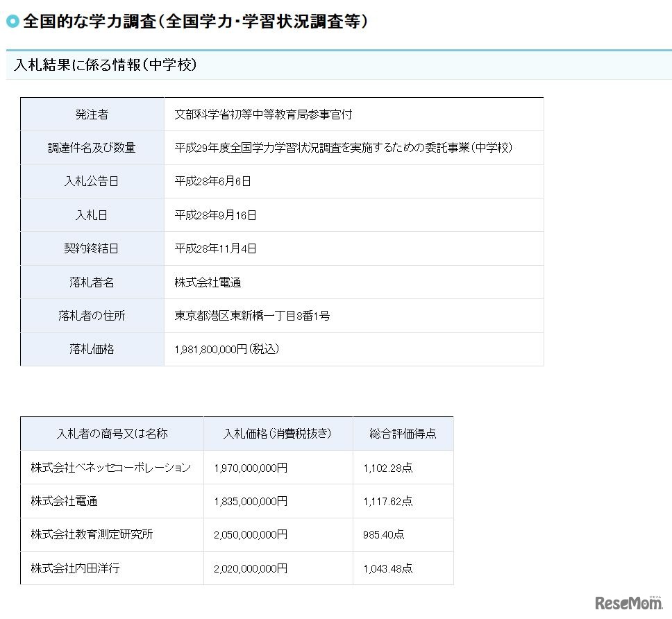Select the 入札公告日 header cell

pyautogui.click(x=93, y=181)
